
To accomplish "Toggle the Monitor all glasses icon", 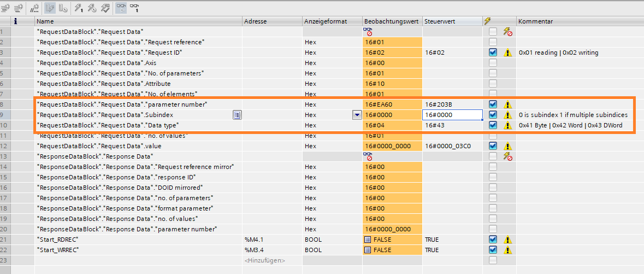I will click(x=121, y=8).
